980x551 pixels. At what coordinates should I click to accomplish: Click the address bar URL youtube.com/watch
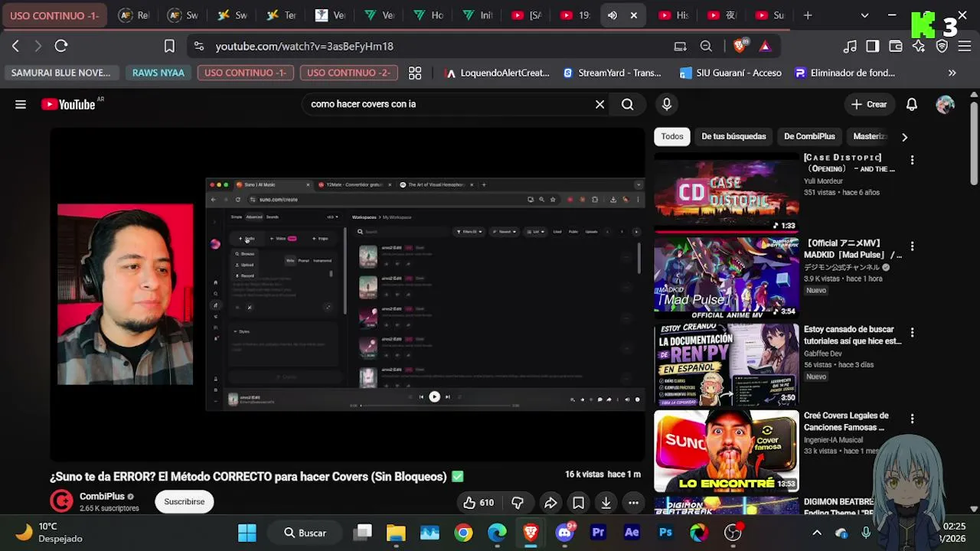pos(304,46)
